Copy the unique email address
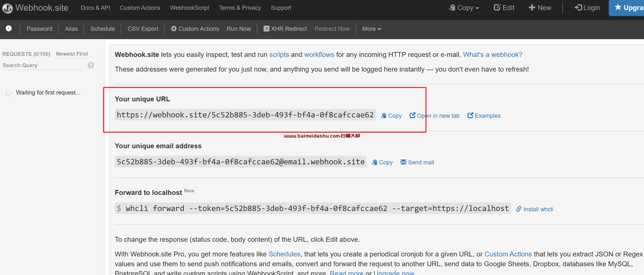 (x=382, y=162)
